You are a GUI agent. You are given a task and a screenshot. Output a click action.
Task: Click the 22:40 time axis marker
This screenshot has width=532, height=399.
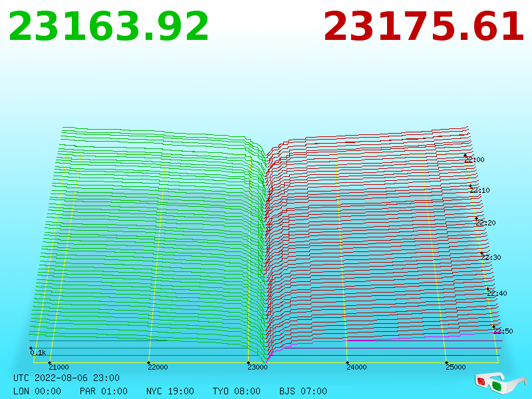coord(497,293)
